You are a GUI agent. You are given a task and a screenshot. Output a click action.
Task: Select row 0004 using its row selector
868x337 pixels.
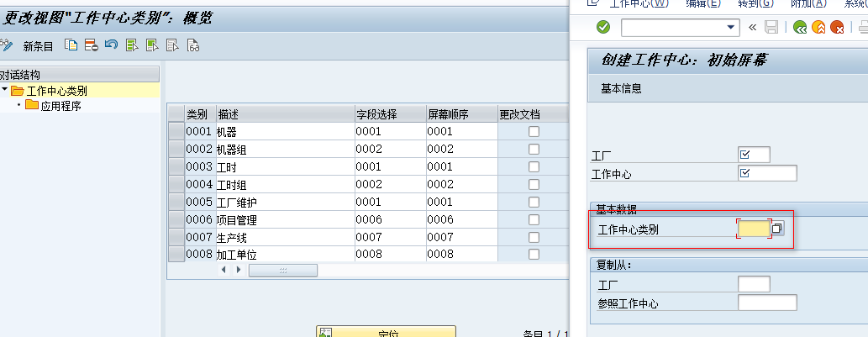coord(176,184)
